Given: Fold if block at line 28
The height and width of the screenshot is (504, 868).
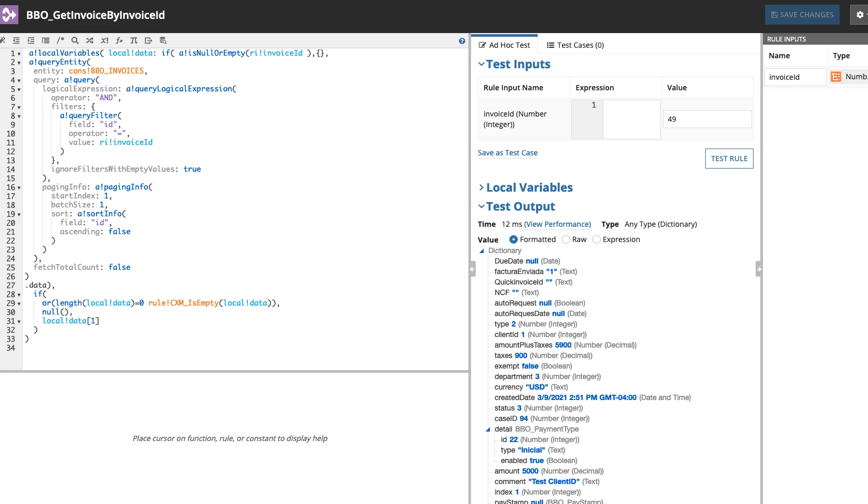Looking at the screenshot, I should pyautogui.click(x=19, y=295).
